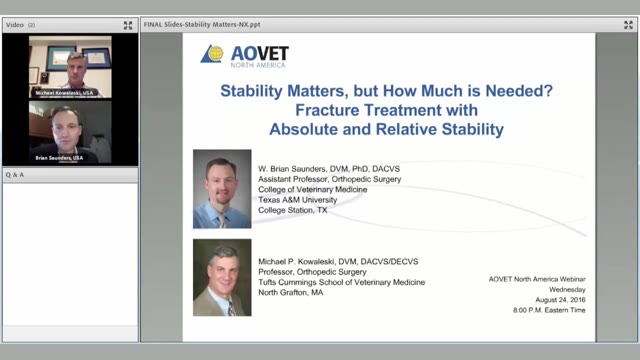The width and height of the screenshot is (640, 360).
Task: Click 'Professor, Orthopedic Surgery' under Kowaleski
Action: coord(312,272)
